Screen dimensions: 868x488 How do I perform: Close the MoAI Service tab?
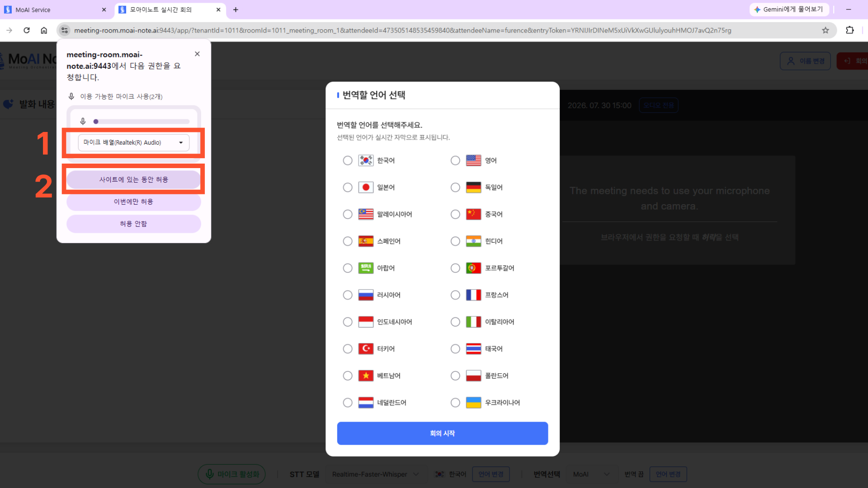[104, 9]
